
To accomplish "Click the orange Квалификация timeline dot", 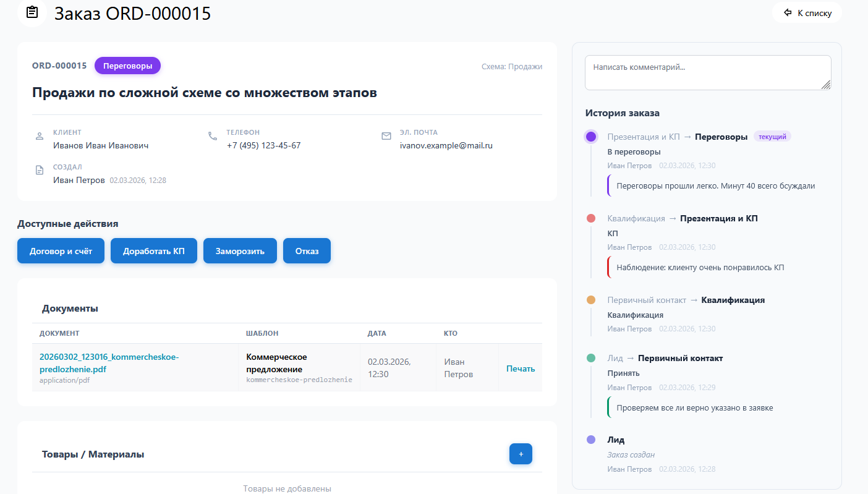I will click(x=591, y=300).
